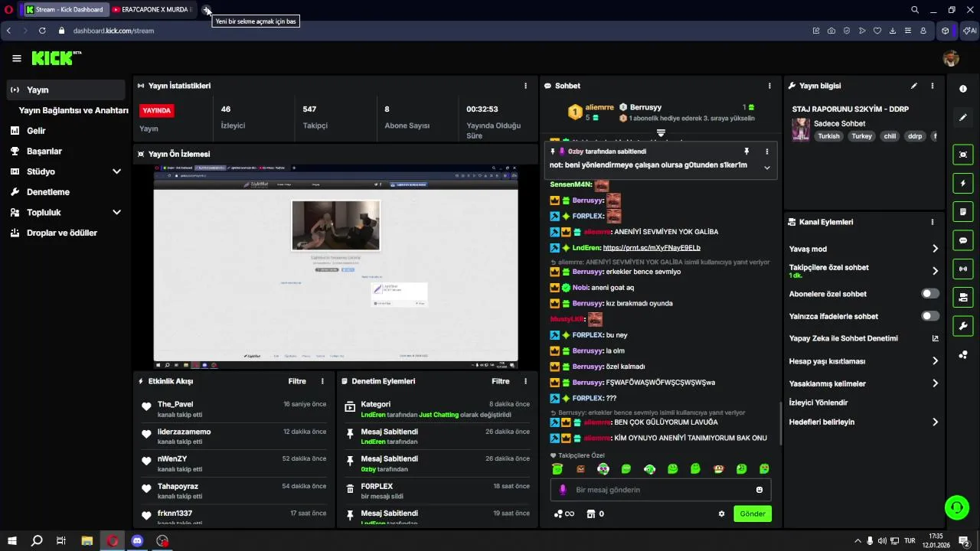Open Filtre in Denetim Eylemleri
980x551 pixels.
(x=500, y=381)
